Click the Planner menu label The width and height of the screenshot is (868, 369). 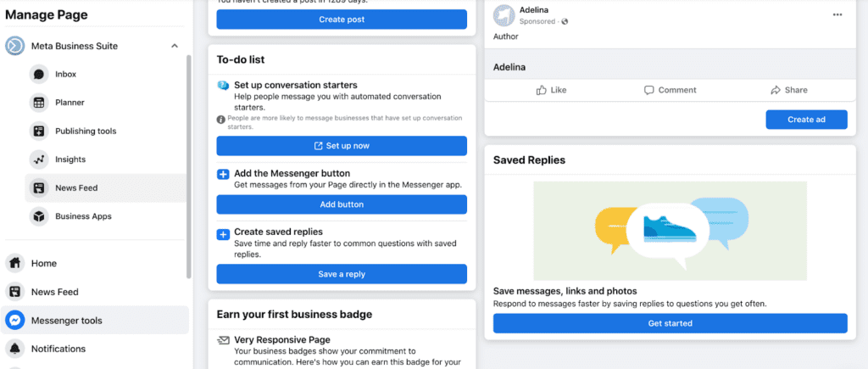click(x=70, y=103)
